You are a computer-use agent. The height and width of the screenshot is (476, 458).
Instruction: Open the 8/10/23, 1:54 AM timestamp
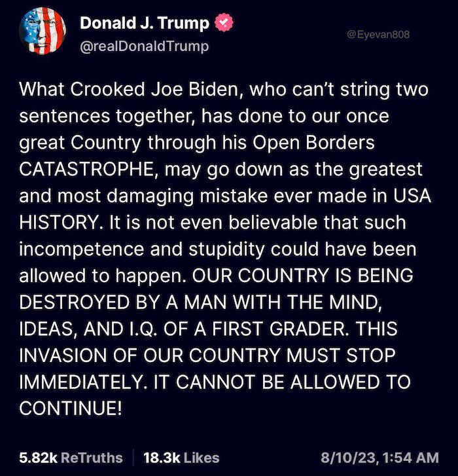[379, 458]
